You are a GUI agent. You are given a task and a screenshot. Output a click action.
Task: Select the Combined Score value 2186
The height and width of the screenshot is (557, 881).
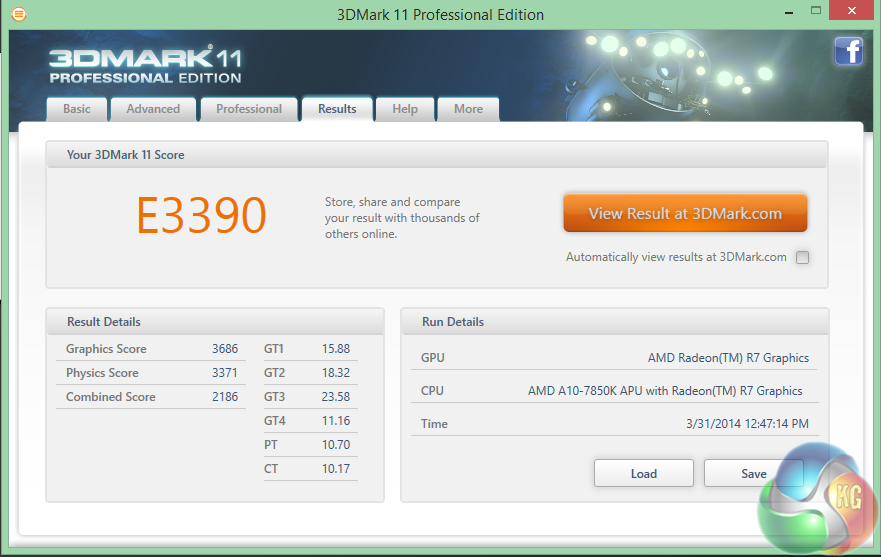225,397
